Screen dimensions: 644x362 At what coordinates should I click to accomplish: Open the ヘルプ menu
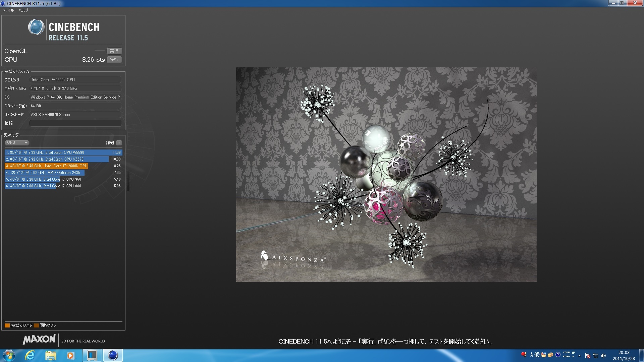point(23,10)
